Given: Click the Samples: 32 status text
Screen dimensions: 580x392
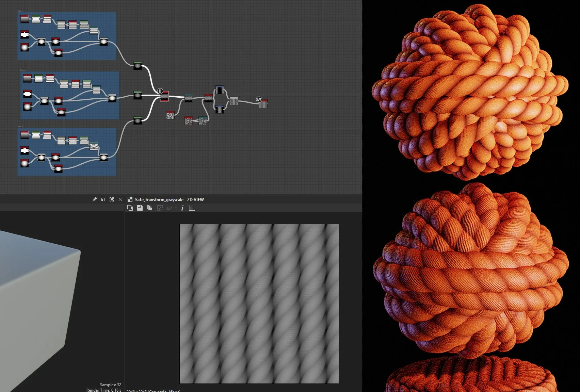Looking at the screenshot, I should coord(110,385).
